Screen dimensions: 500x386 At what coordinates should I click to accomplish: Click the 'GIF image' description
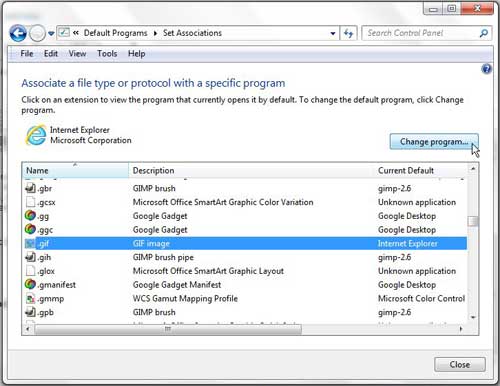pyautogui.click(x=151, y=244)
